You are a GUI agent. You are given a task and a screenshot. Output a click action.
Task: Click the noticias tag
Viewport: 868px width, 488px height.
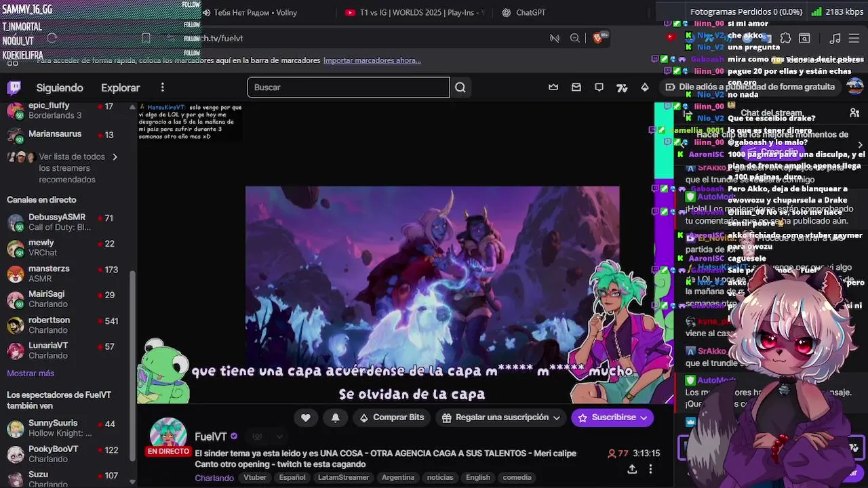click(x=440, y=477)
